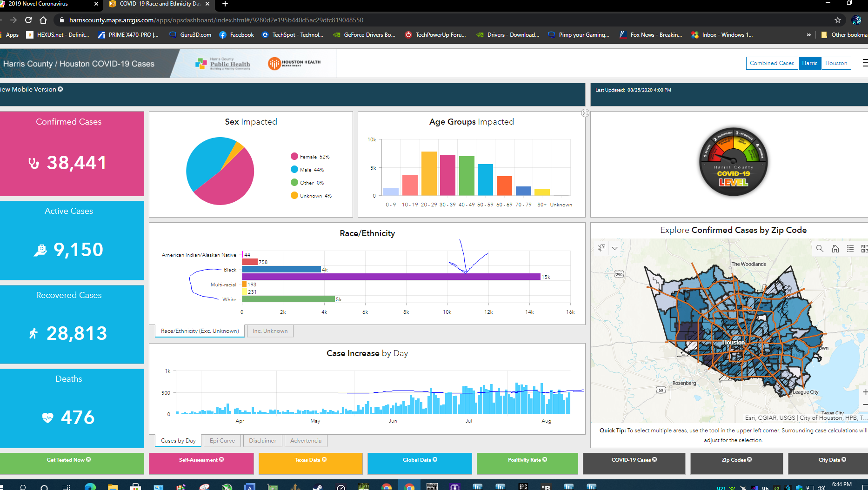The width and height of the screenshot is (868, 490).
Task: Open the Epi Curve tab
Action: [222, 441]
